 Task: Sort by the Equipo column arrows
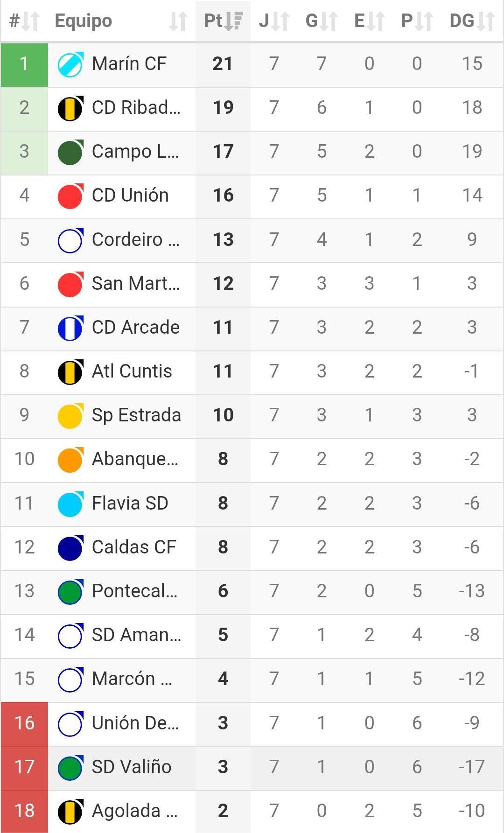click(178, 21)
